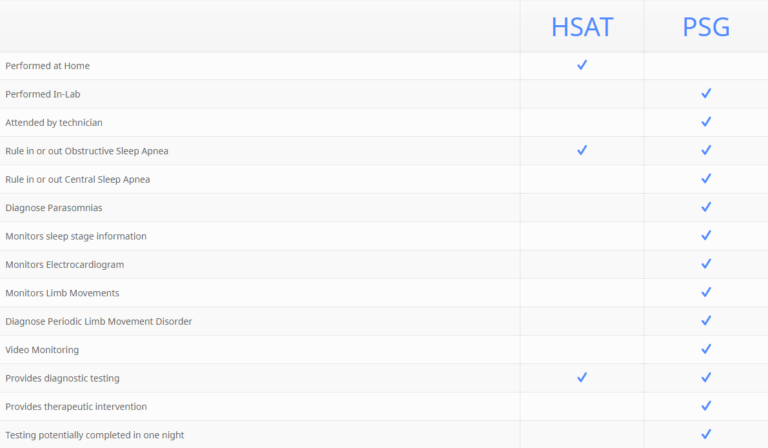Select the 'Video Monitoring' row label
The height and width of the screenshot is (448, 768).
point(42,350)
